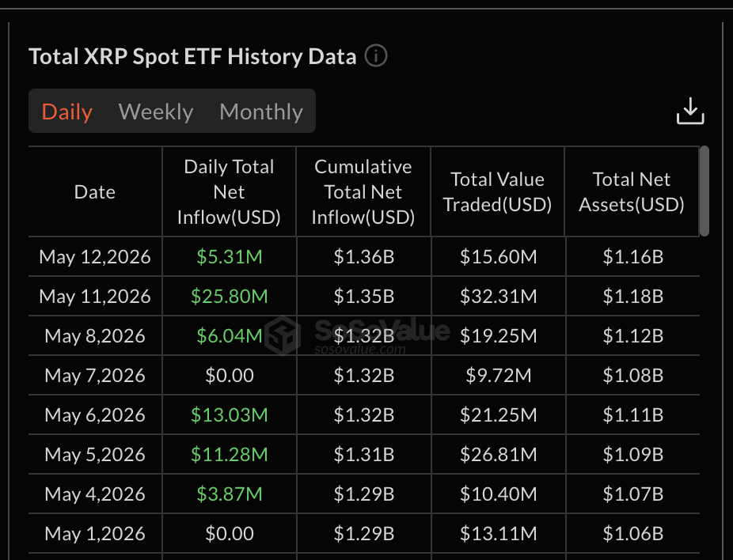The height and width of the screenshot is (560, 733).
Task: Switch to the Weekly tab
Action: point(156,112)
